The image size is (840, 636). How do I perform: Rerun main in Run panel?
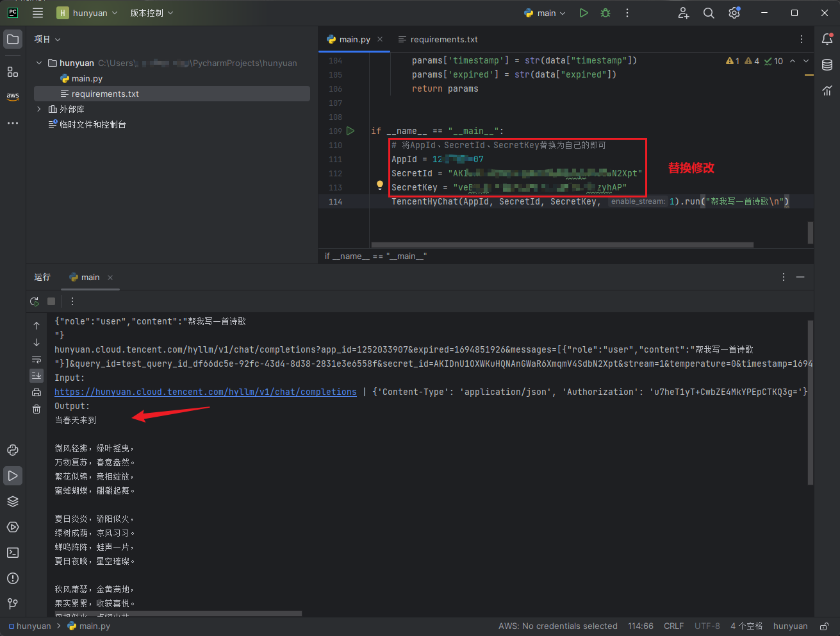pyautogui.click(x=35, y=301)
